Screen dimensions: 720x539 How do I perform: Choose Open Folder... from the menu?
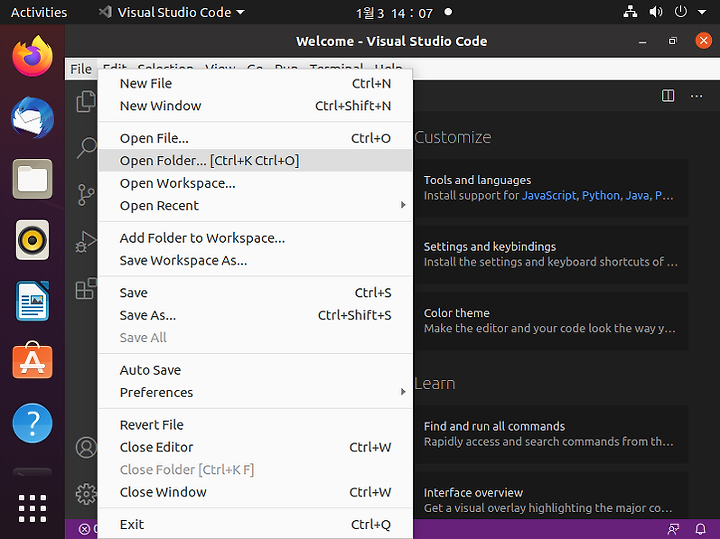[x=255, y=161]
